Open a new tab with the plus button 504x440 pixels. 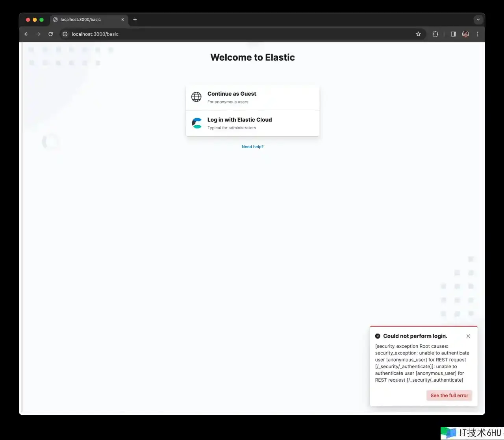tap(135, 19)
